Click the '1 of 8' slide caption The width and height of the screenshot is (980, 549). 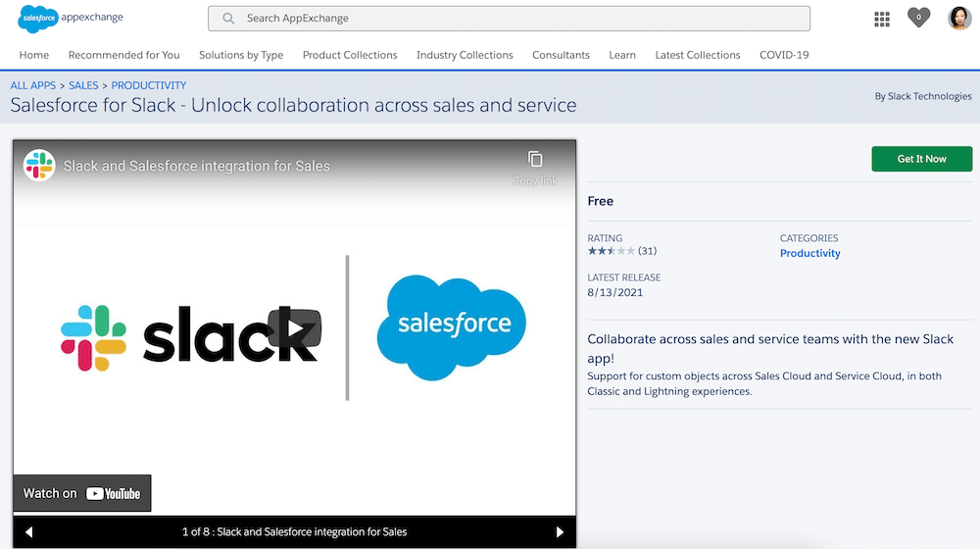tap(294, 532)
